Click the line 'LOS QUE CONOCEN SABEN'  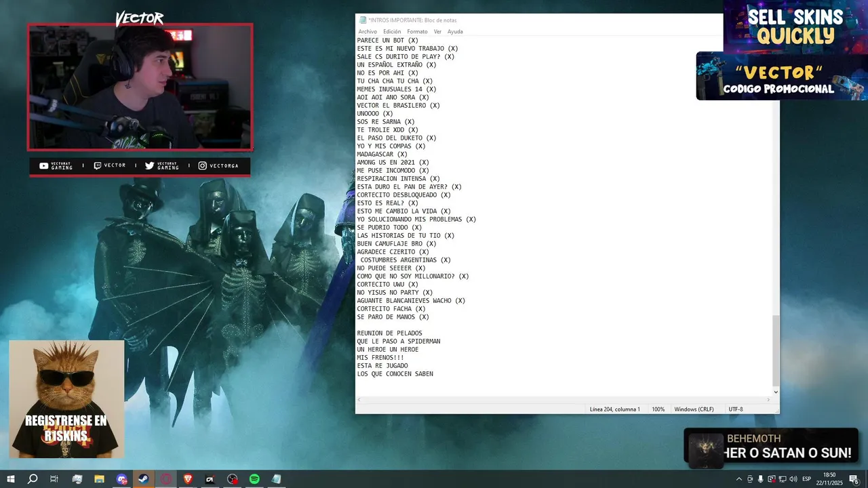[395, 374]
